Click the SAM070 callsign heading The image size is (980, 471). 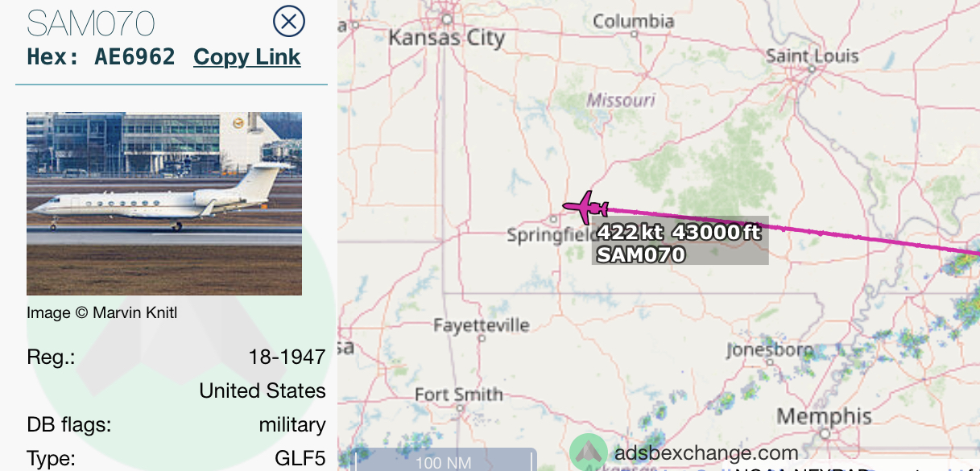tap(91, 23)
